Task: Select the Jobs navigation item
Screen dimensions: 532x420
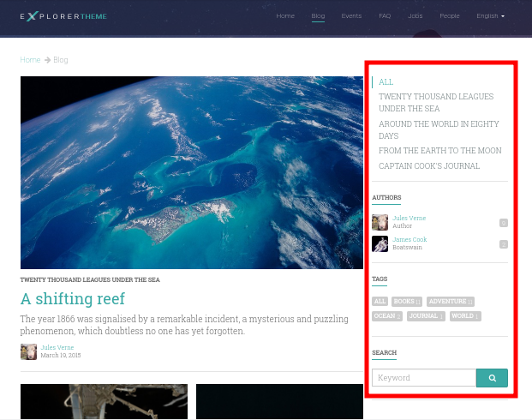Action: (415, 16)
